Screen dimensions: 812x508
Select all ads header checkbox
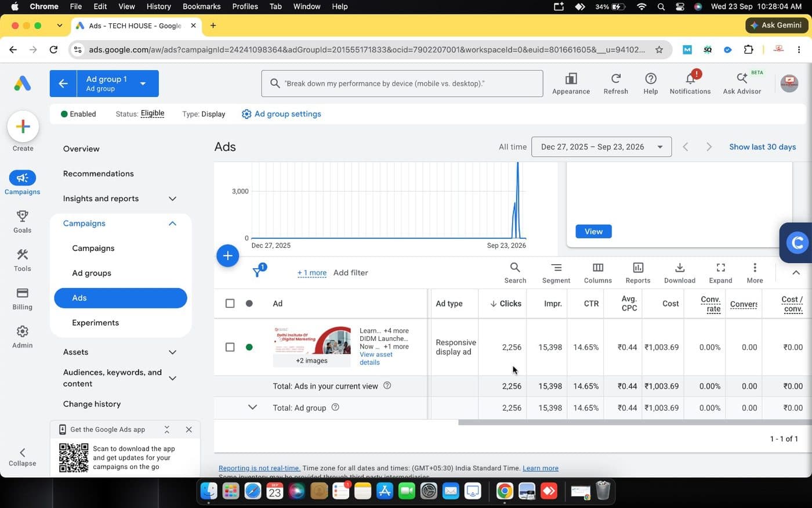(x=230, y=303)
